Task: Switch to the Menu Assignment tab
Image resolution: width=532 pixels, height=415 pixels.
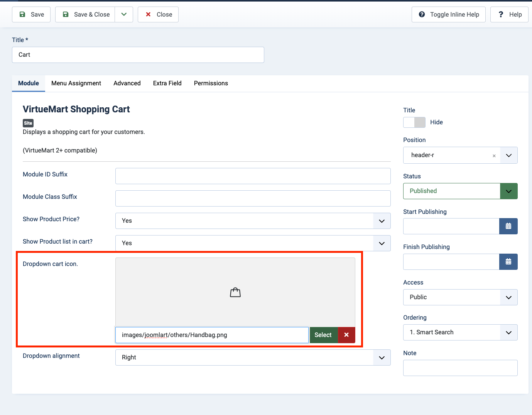Action: coord(76,83)
